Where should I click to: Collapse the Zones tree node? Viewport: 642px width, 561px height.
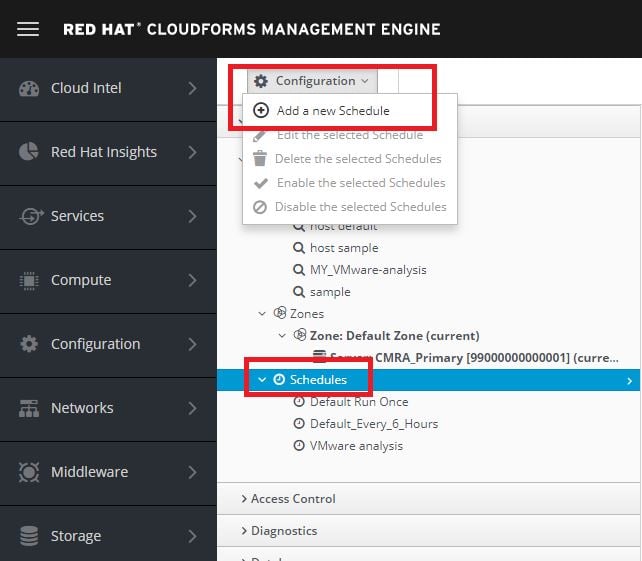click(262, 314)
